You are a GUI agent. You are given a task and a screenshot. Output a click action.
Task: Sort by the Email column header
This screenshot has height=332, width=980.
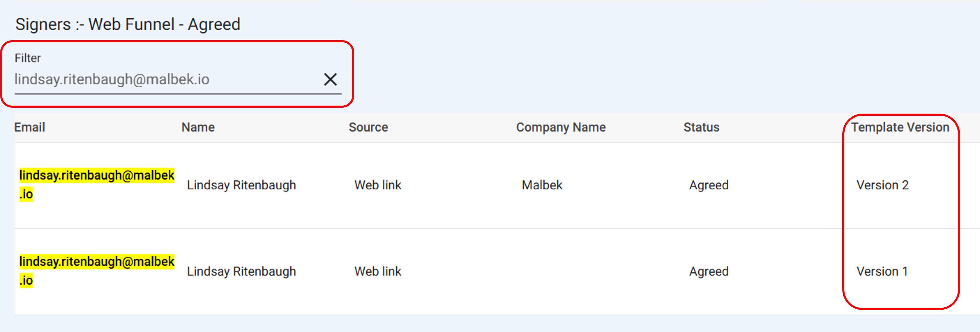pos(30,127)
